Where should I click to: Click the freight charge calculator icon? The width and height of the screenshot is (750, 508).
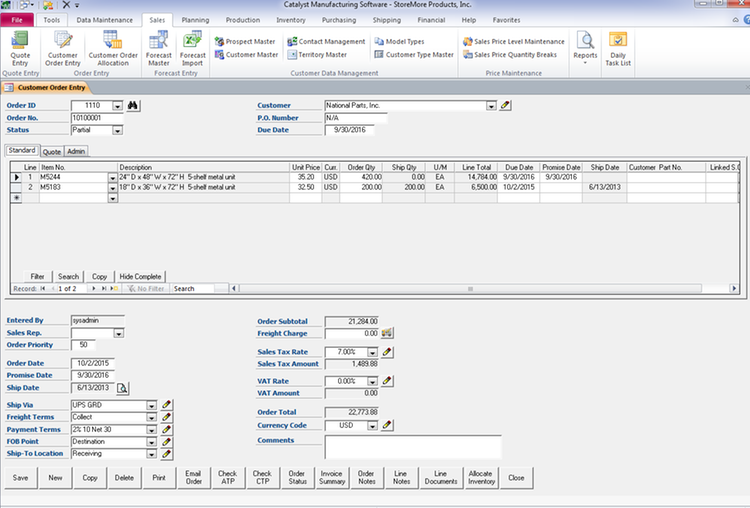coord(387,333)
